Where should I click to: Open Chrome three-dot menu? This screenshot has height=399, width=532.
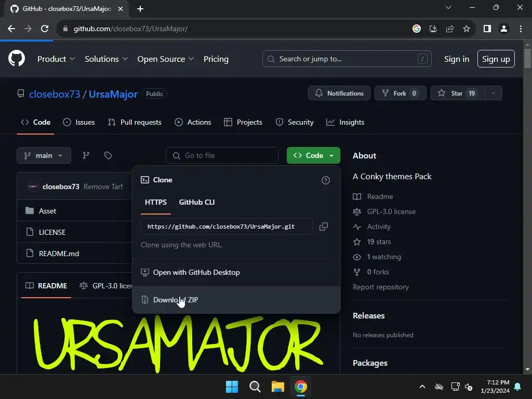(521, 29)
